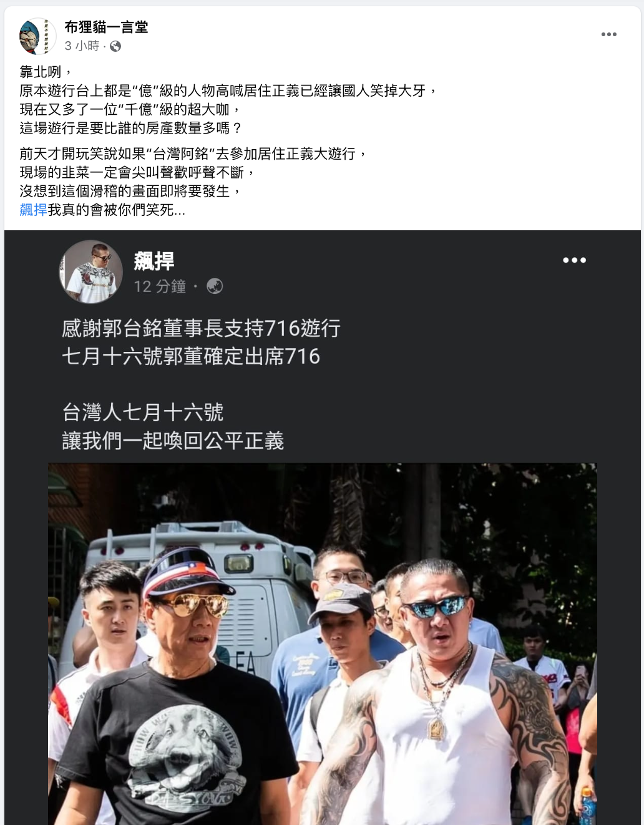Open the post options three-dots menu
644x825 pixels.
[x=608, y=34]
